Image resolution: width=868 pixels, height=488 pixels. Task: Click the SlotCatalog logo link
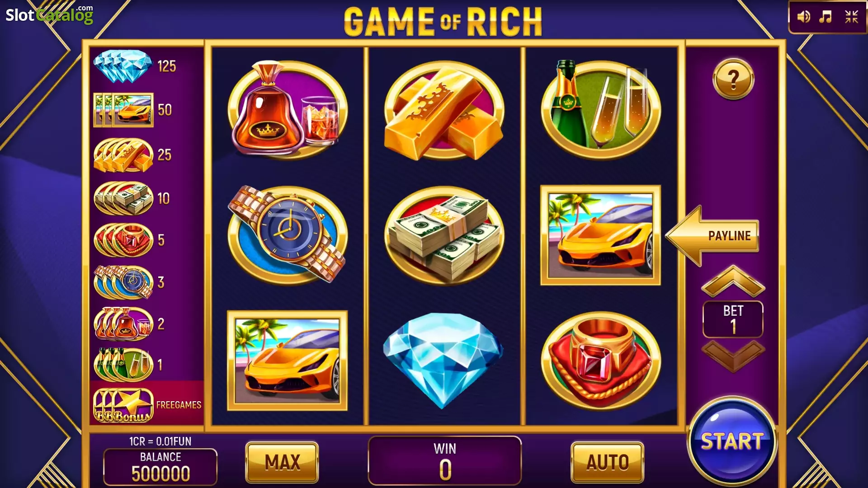[50, 15]
